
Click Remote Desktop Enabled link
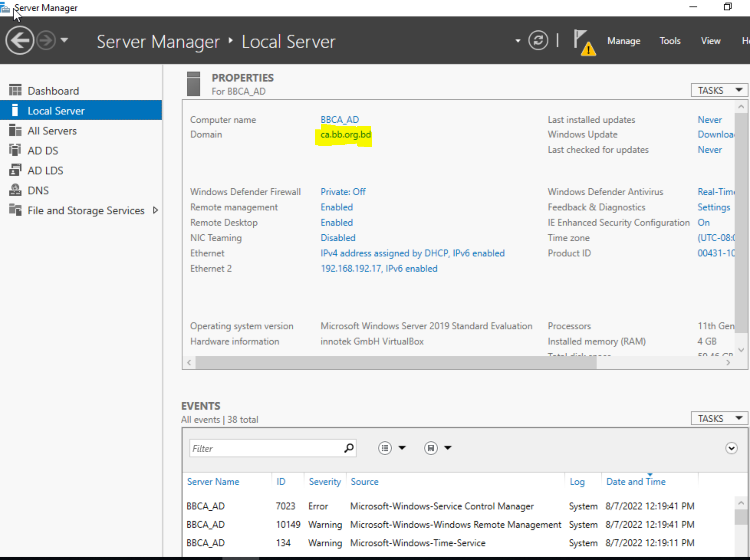(x=337, y=222)
